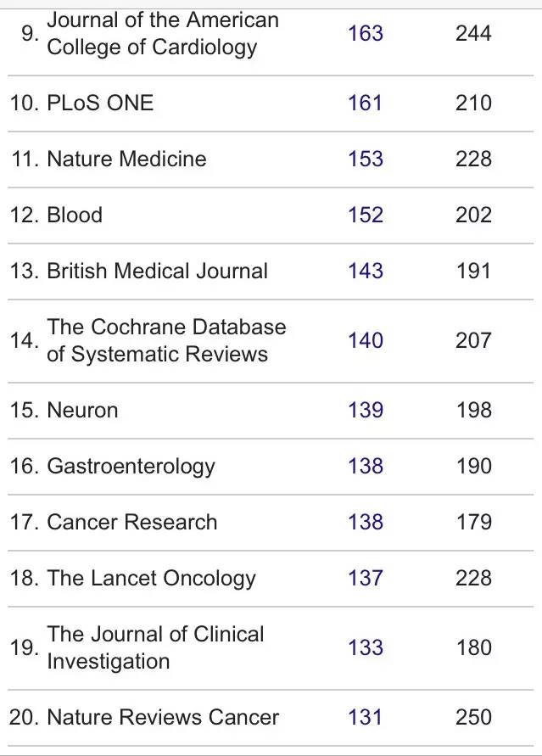Click Gastroenterology h5-index link 138
This screenshot has height=756, width=542.
click(x=366, y=467)
